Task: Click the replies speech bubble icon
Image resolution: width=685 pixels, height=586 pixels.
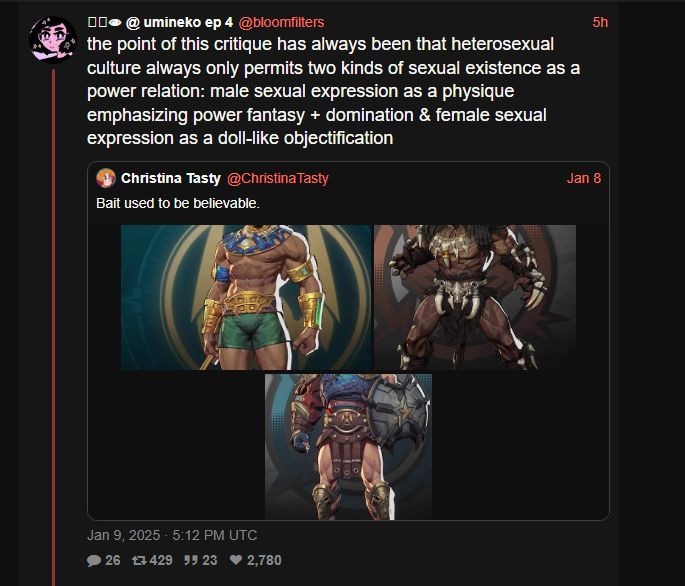Action: point(94,560)
